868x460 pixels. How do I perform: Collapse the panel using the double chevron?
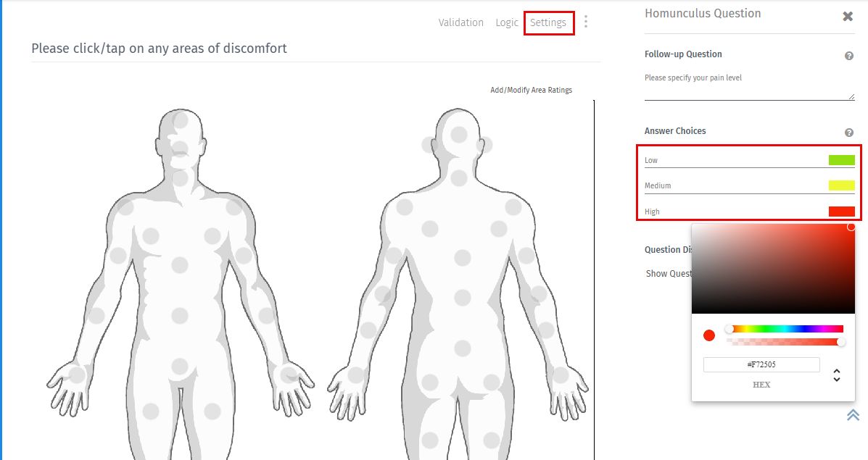853,414
